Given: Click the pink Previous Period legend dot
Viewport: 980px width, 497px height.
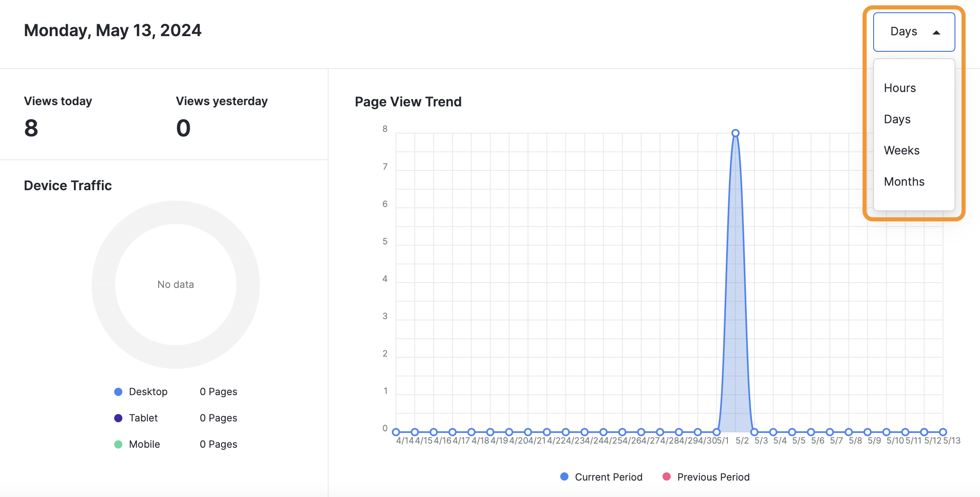Looking at the screenshot, I should 667,476.
